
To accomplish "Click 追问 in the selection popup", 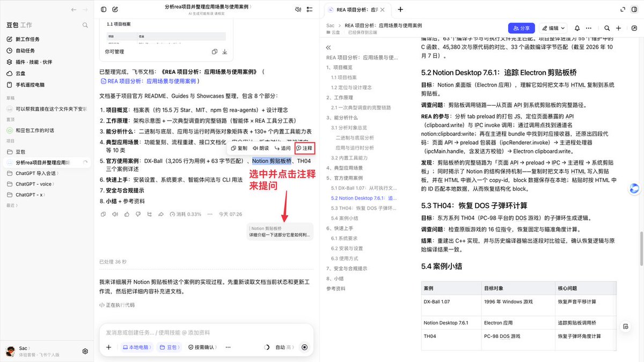I will [282, 148].
